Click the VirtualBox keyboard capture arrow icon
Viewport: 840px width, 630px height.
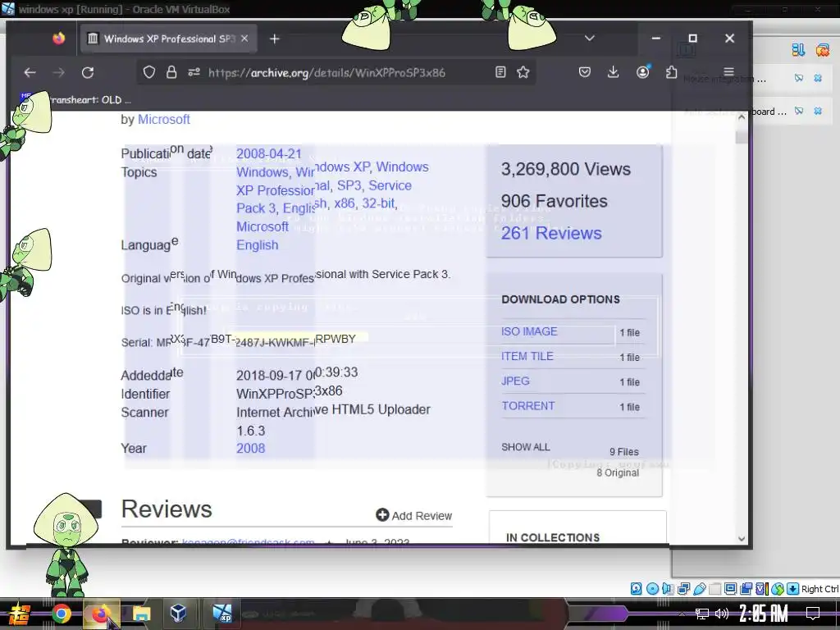coord(793,589)
